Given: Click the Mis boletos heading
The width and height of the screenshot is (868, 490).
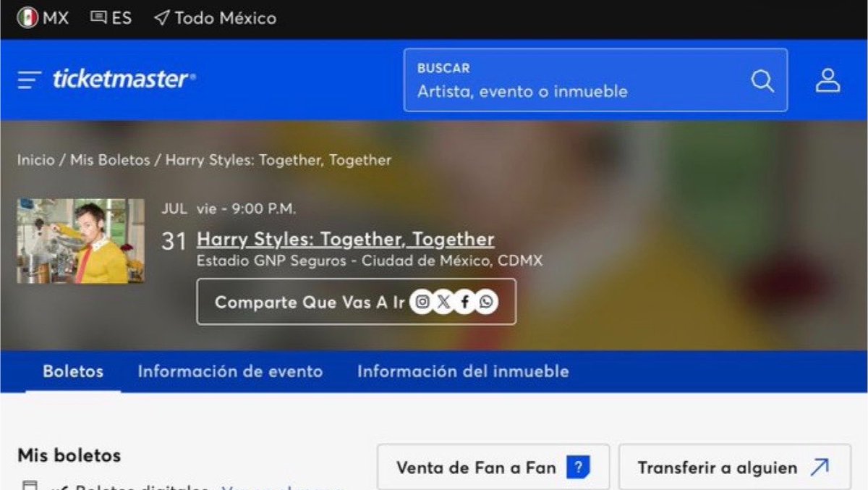Looking at the screenshot, I should point(69,456).
